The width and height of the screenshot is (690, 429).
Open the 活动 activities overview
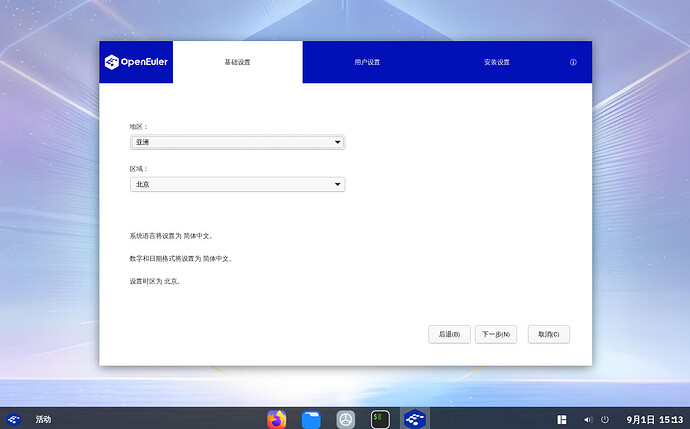click(x=43, y=419)
